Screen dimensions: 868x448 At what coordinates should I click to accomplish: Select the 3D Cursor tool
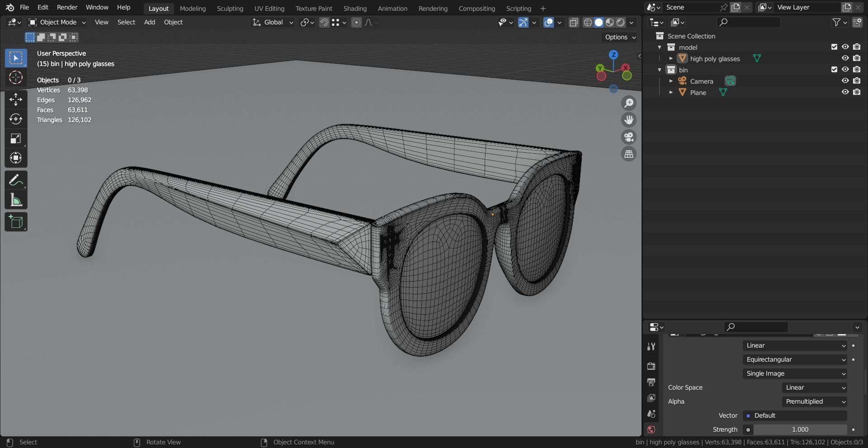click(x=16, y=78)
